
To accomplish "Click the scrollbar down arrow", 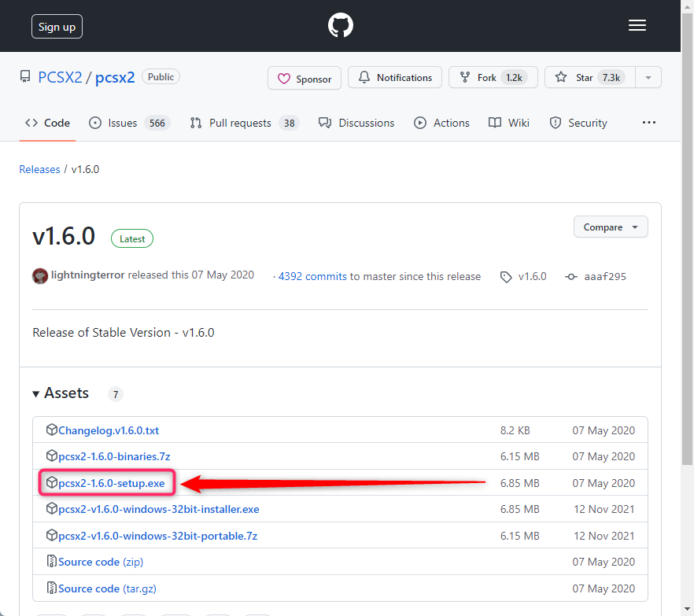I will tap(687, 610).
